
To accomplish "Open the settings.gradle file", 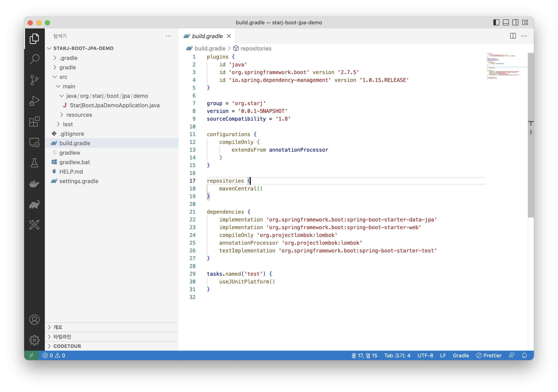I will 112,181.
